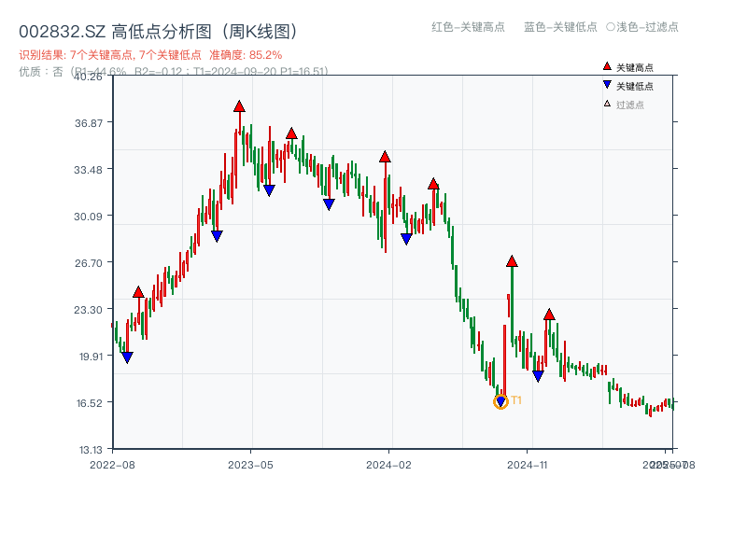Click the y-axis label 30.09
Screen dimensions: 747x560
tap(88, 217)
